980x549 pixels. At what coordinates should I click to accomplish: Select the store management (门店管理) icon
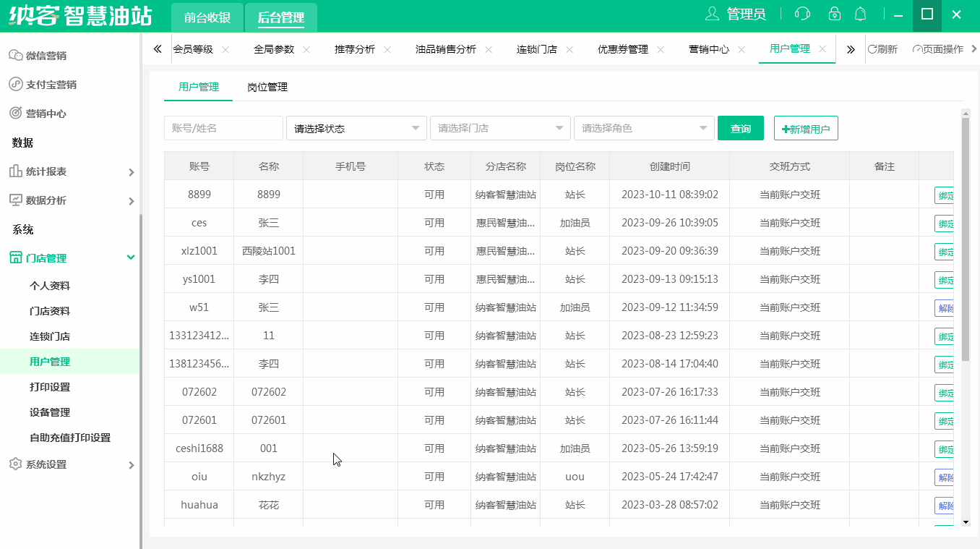16,257
